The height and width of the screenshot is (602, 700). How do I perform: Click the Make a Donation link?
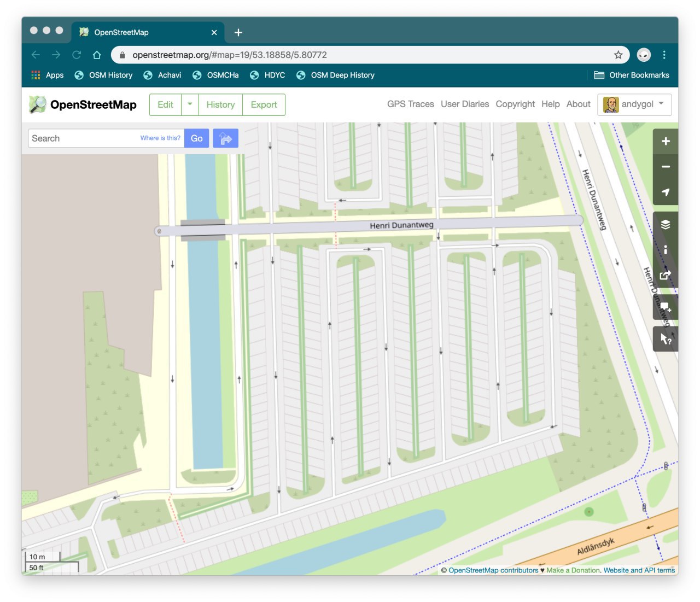(573, 570)
